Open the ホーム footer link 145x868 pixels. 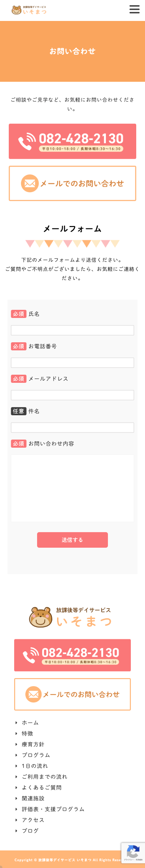[30, 723]
